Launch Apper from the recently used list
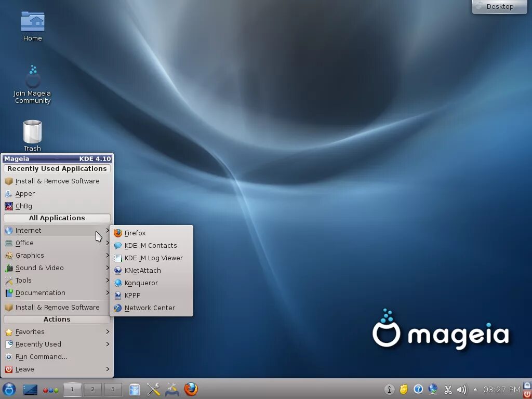 (57, 194)
